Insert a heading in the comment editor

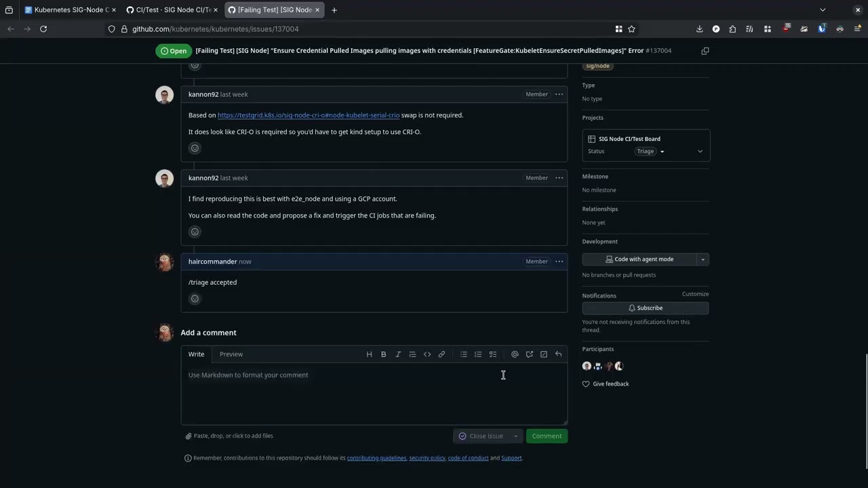[369, 354]
